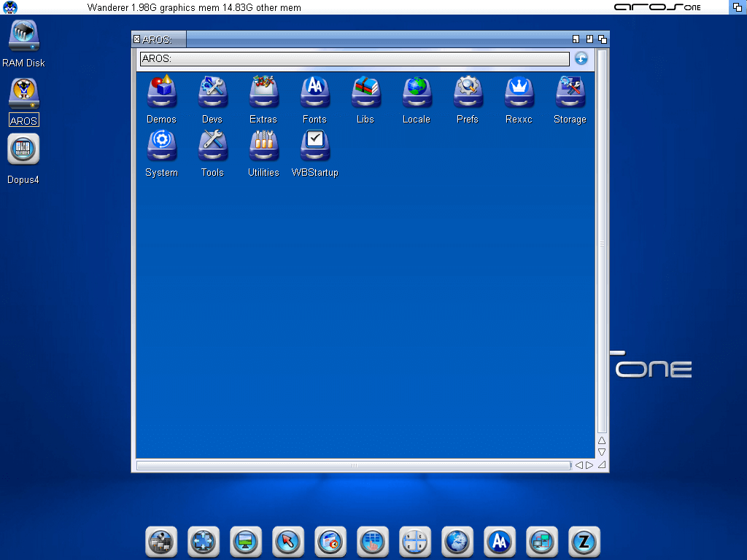Launch the blue Z dock icon
Image resolution: width=747 pixels, height=560 pixels.
[584, 542]
